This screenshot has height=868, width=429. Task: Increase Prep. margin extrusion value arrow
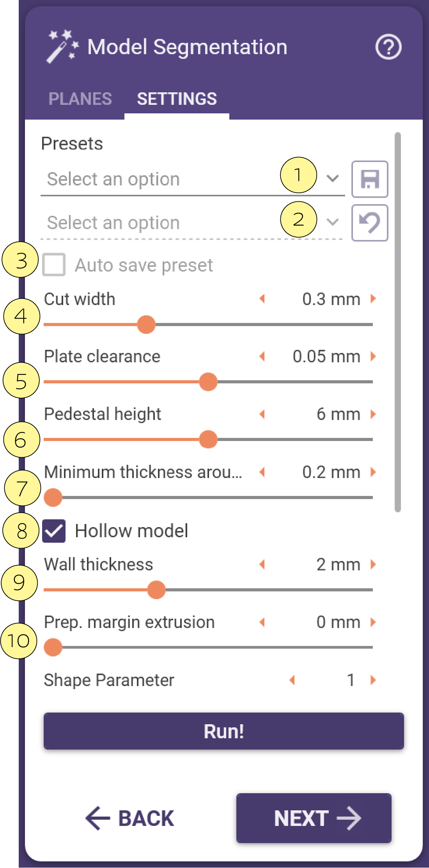coord(373,622)
